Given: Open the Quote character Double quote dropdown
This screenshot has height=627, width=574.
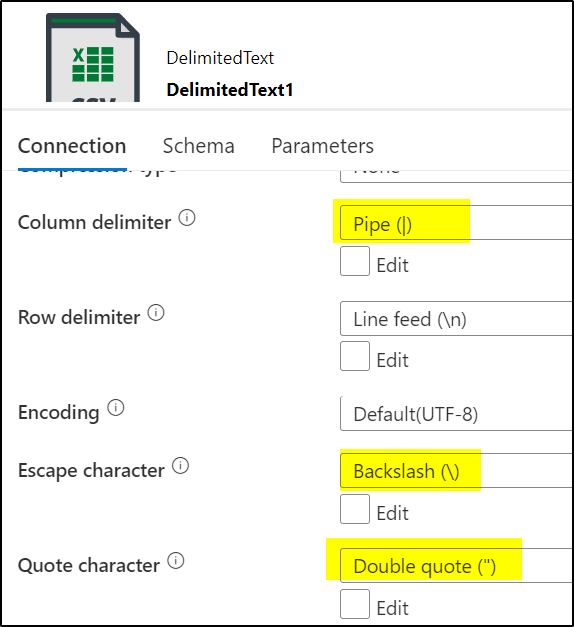Looking at the screenshot, I should pyautogui.click(x=457, y=565).
